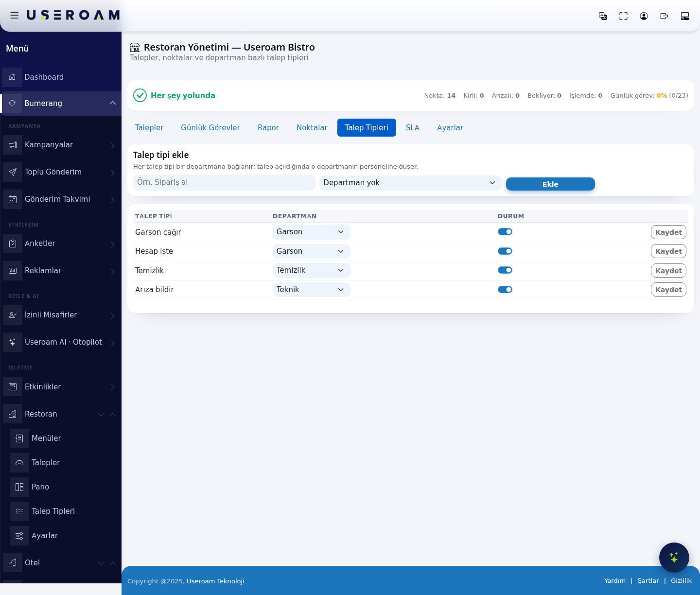Screen dimensions: 700x595
Task: Click the logout icon in header
Action: click(x=664, y=16)
